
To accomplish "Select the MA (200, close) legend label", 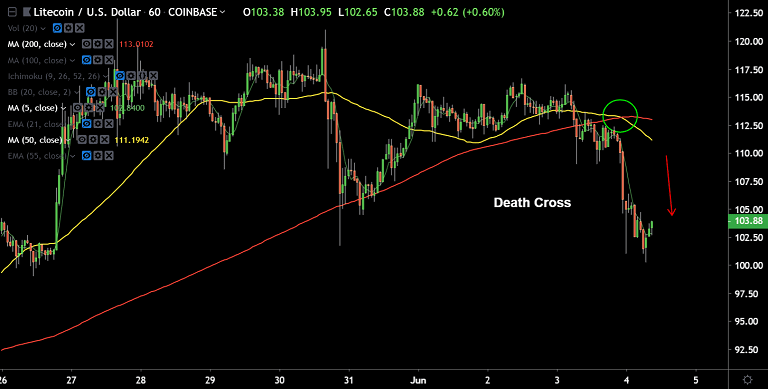I will [37, 45].
